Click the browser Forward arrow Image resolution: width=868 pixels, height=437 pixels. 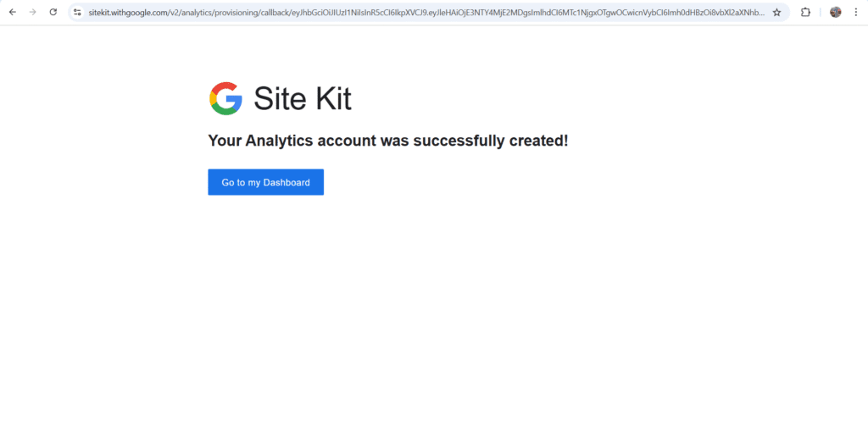coord(32,13)
